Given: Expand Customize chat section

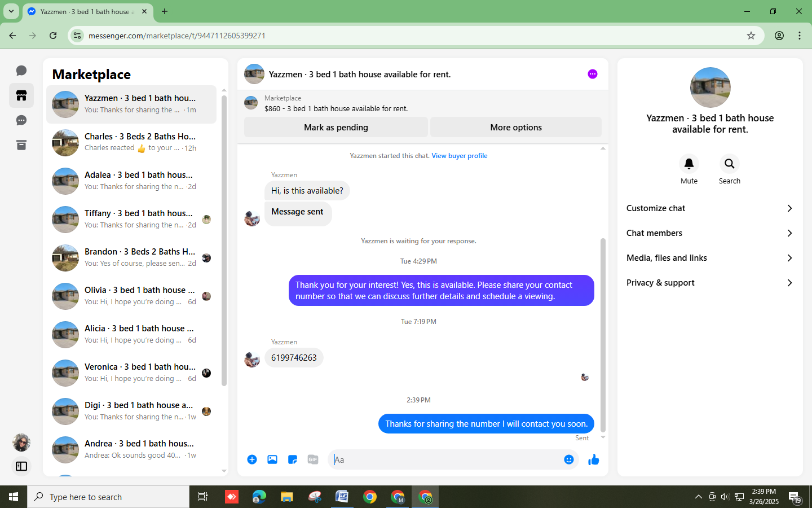Looking at the screenshot, I should tap(710, 208).
